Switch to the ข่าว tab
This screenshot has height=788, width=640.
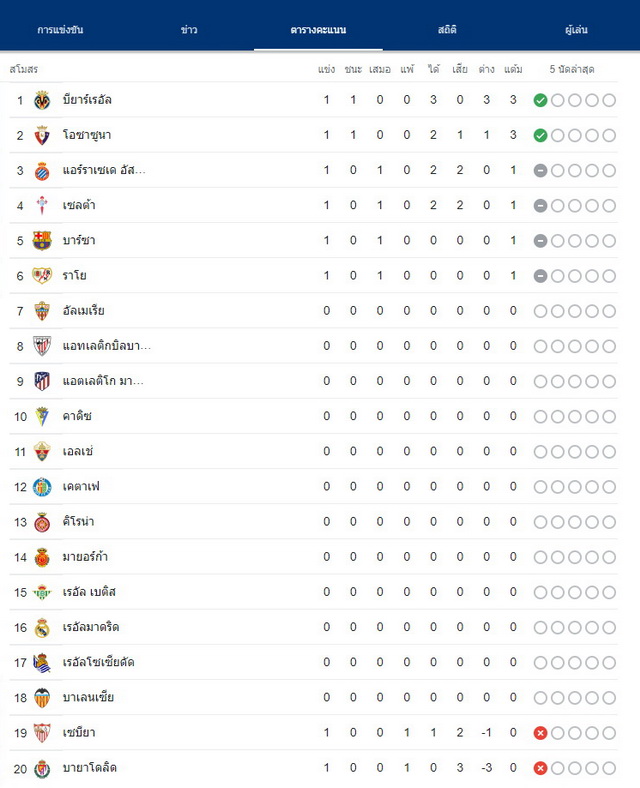pos(189,30)
